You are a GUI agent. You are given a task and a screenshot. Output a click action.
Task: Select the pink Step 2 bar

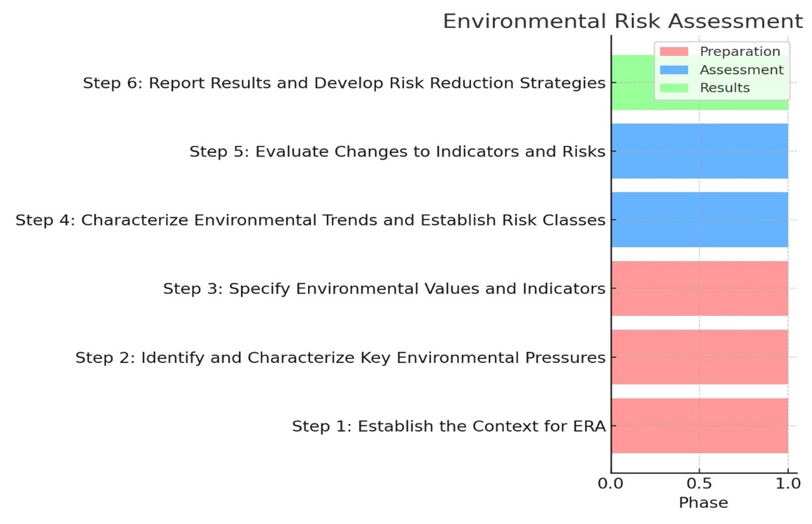pos(699,357)
